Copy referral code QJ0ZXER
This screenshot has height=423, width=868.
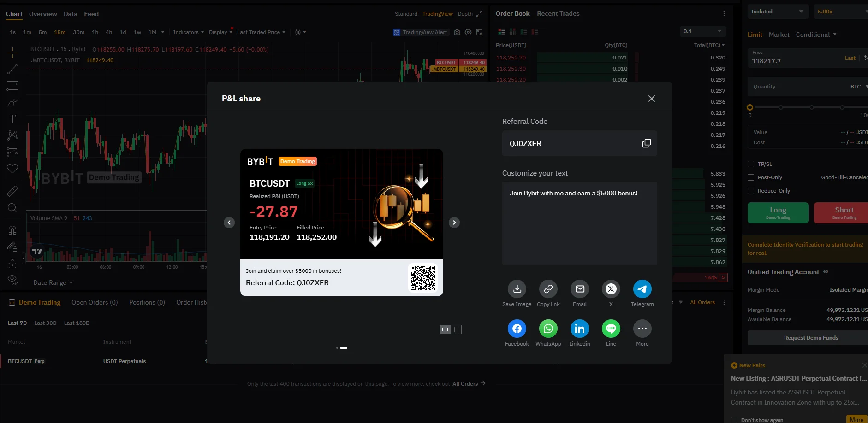tap(647, 143)
